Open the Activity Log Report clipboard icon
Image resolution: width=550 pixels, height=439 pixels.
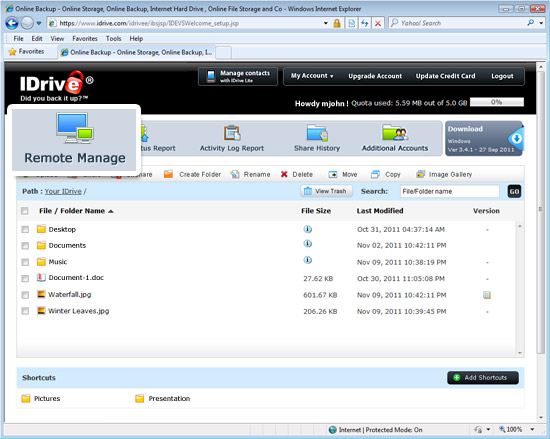(232, 133)
